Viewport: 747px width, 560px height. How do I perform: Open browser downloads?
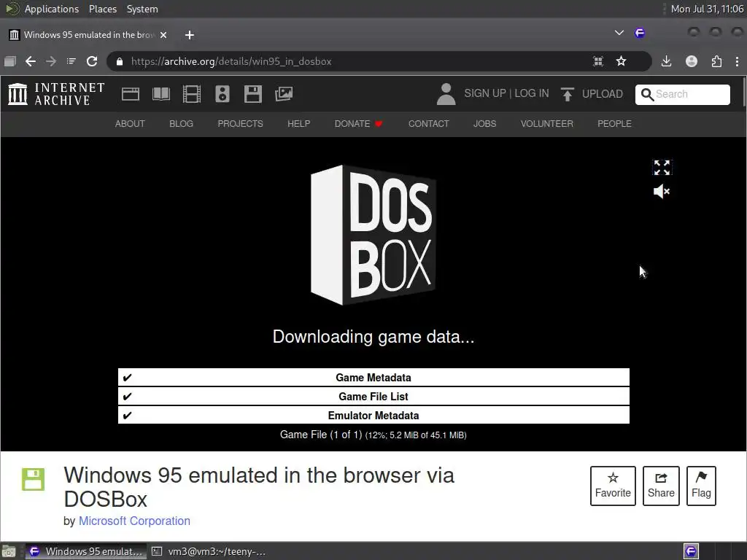point(667,61)
